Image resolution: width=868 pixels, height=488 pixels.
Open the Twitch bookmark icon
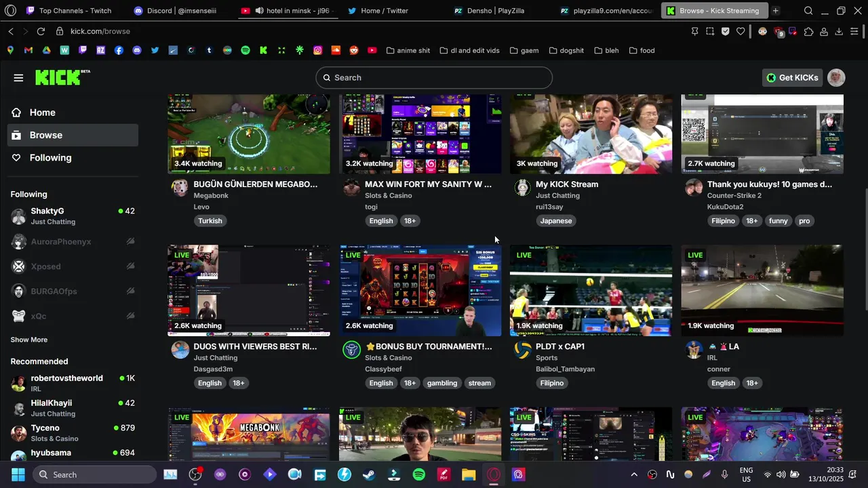83,50
